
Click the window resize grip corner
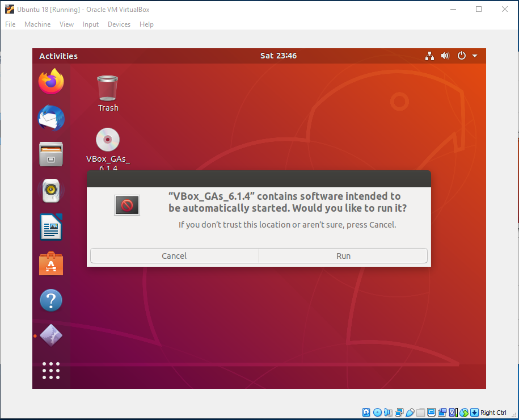click(514, 415)
